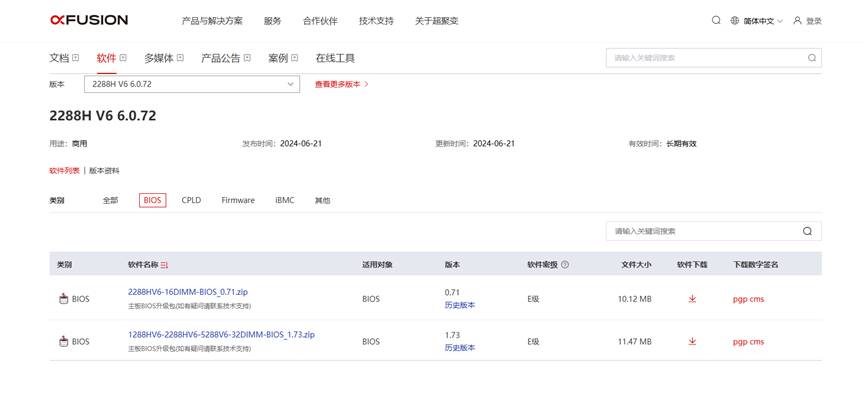Click BIOS chip icon in 1.73 row
The height and width of the screenshot is (399, 865).
click(63, 341)
